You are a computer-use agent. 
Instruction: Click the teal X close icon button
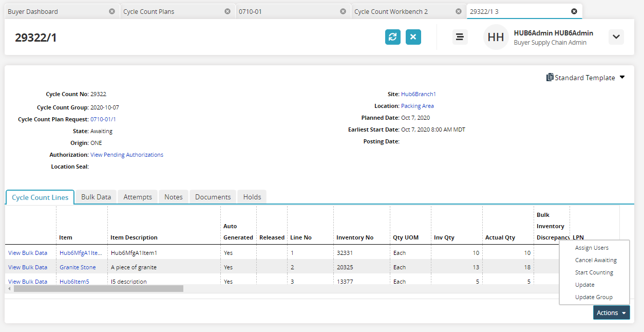tap(413, 37)
